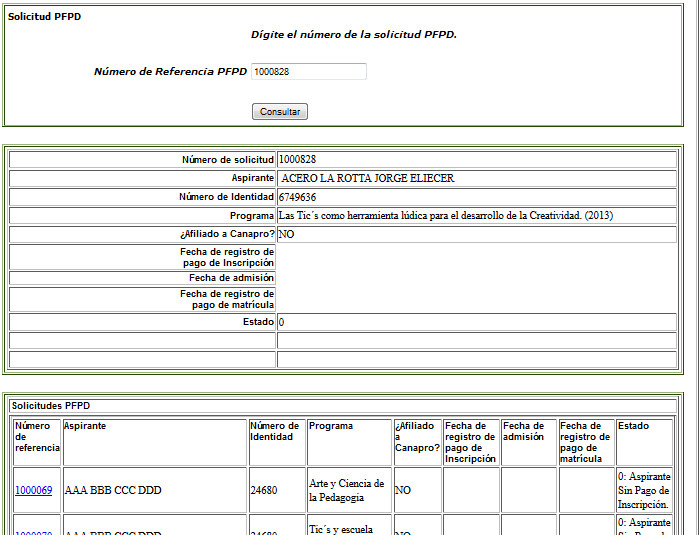This screenshot has height=535, width=700.
Task: Open the 1000069 reference link
Action: click(x=33, y=490)
